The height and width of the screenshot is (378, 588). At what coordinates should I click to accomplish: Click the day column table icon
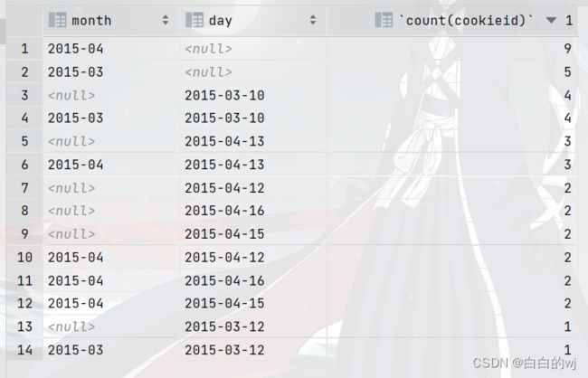(x=194, y=20)
